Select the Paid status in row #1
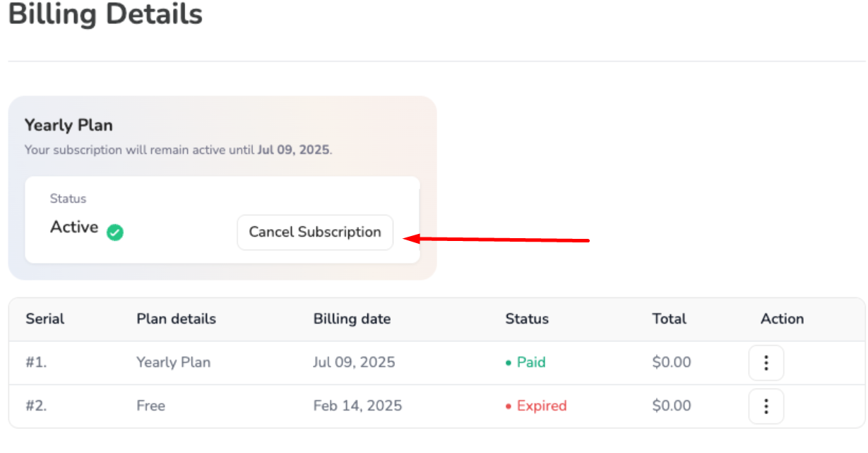The width and height of the screenshot is (868, 453). coord(530,363)
